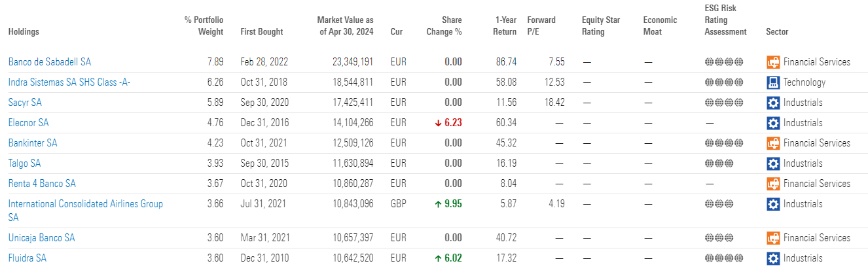Image resolution: width=868 pixels, height=272 pixels.
Task: Sort by % Portfolio Weight column header
Action: pos(204,25)
